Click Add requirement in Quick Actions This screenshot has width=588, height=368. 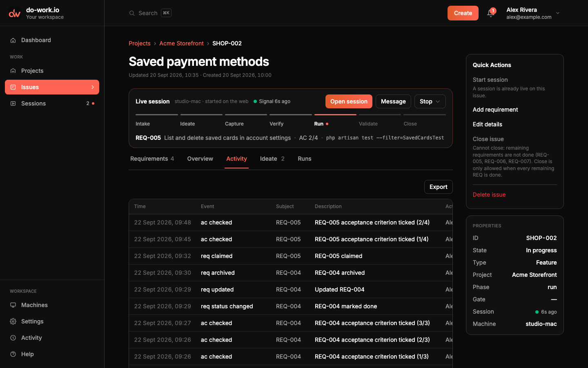tap(495, 110)
